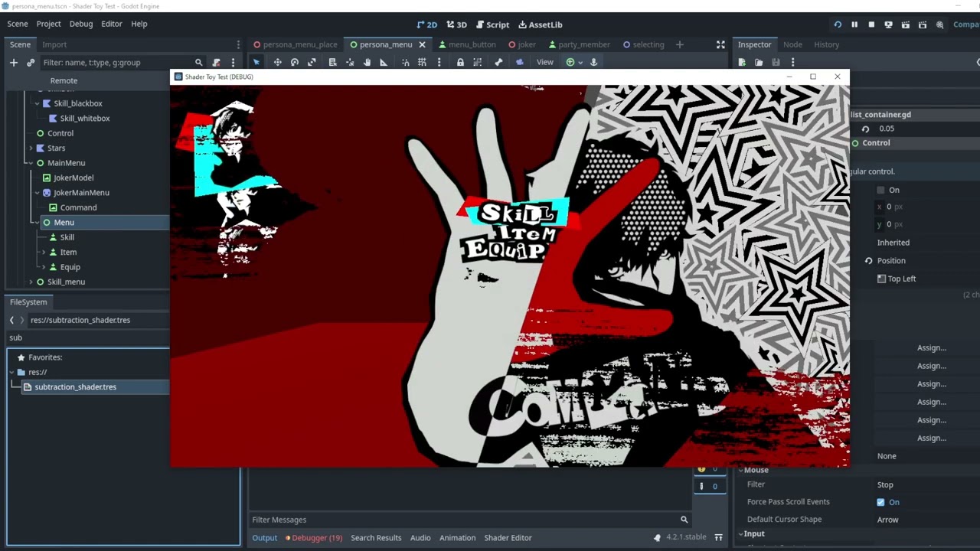980x551 pixels.
Task: Open the Default Cursor Shape Arrow dropdown
Action: [x=925, y=520]
